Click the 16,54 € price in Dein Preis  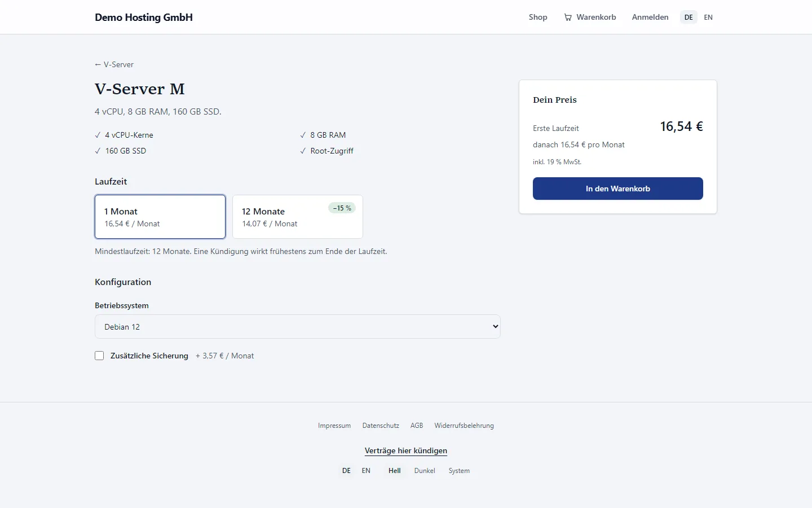click(681, 126)
